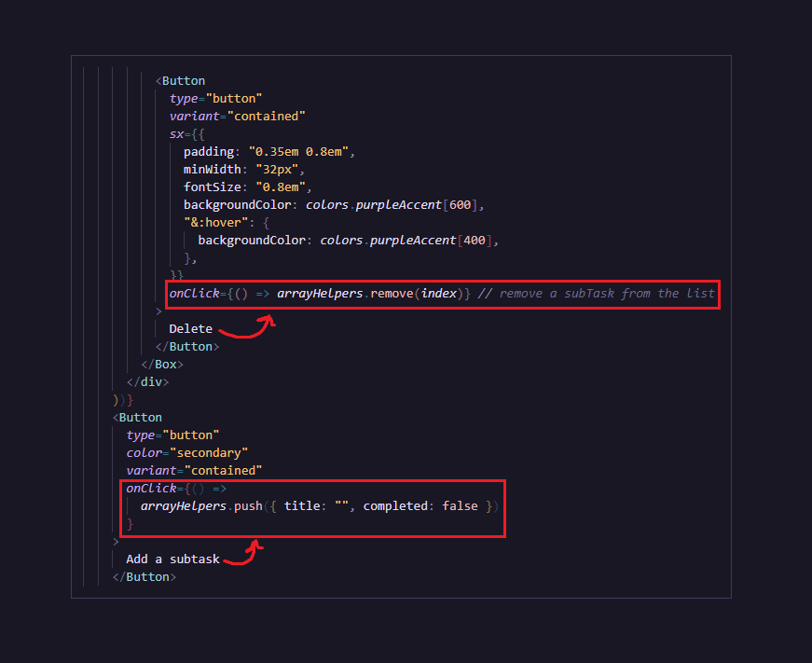Click the fontSize: "0.8em" line
The height and width of the screenshot is (663, 812).
coord(248,187)
